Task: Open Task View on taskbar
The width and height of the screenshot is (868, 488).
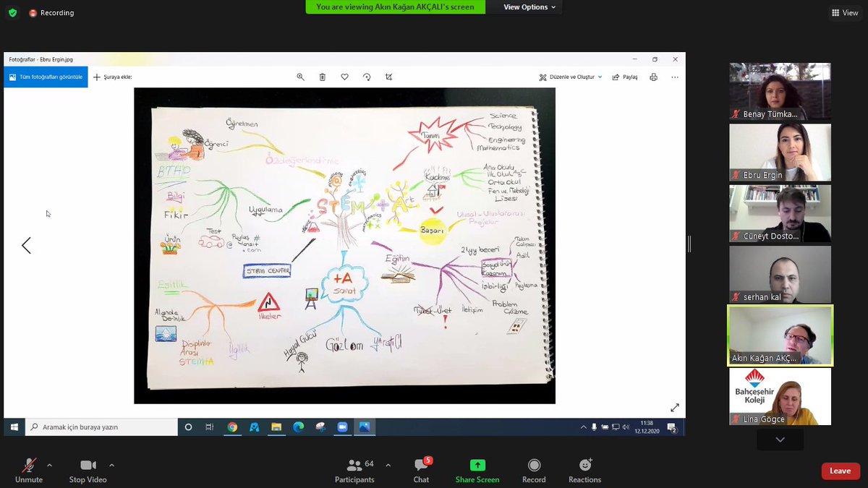Action: pos(210,427)
